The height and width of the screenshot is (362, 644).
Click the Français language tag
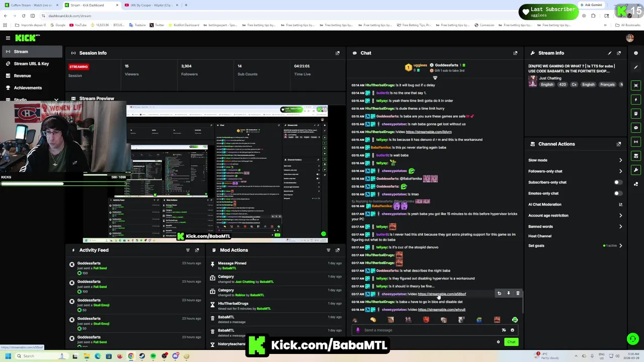607,84
